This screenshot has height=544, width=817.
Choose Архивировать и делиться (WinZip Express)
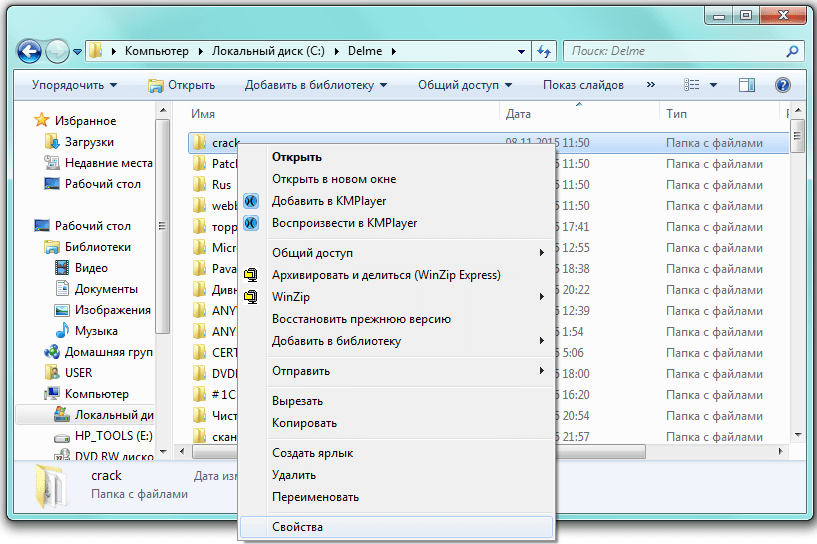click(x=396, y=275)
